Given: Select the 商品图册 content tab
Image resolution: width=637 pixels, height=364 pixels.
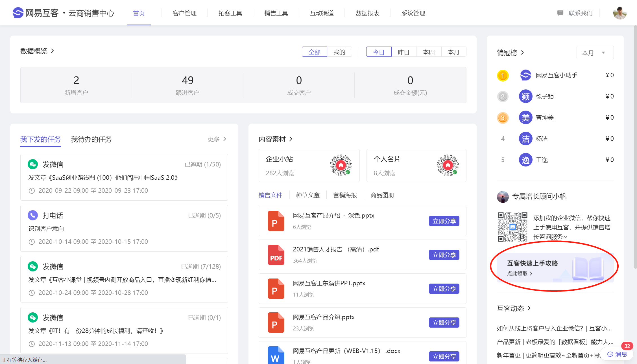Looking at the screenshot, I should (382, 195).
